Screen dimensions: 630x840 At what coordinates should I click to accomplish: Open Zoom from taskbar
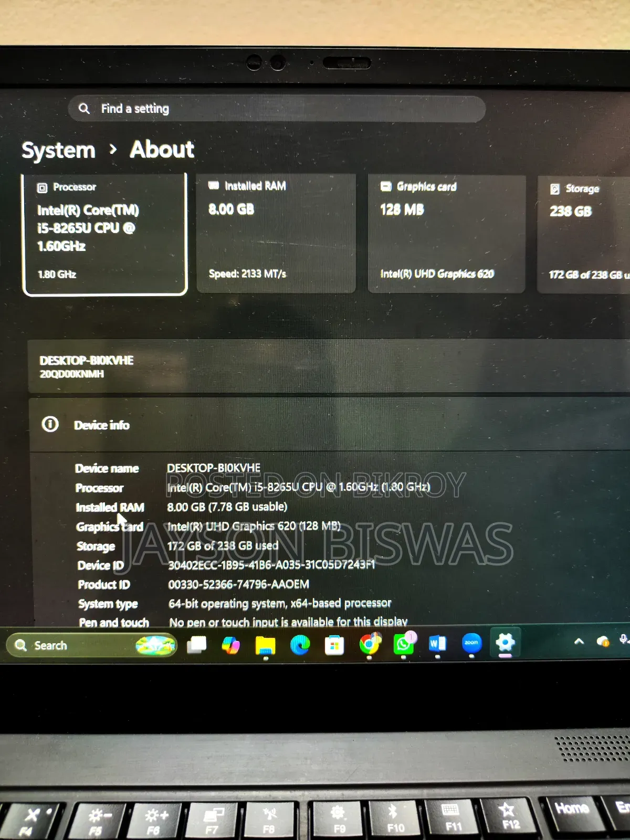pos(471,643)
